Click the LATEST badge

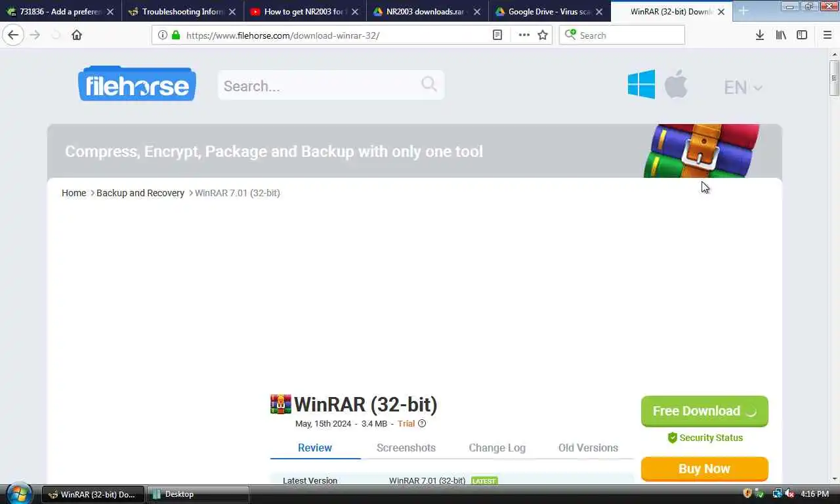(484, 481)
